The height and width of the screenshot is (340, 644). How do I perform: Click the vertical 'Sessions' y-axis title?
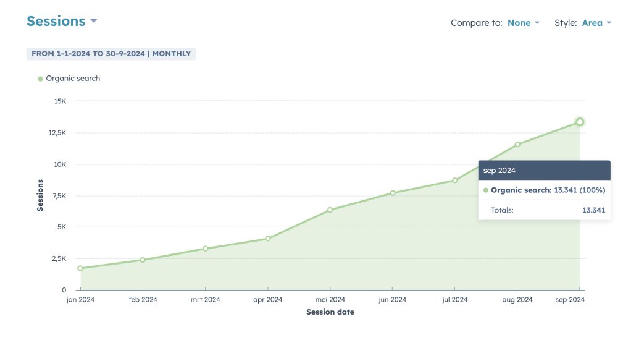[40, 195]
